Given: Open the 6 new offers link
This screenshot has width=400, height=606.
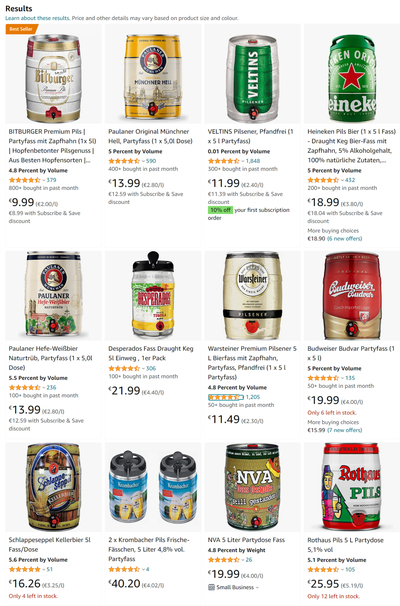Looking at the screenshot, I should (345, 239).
